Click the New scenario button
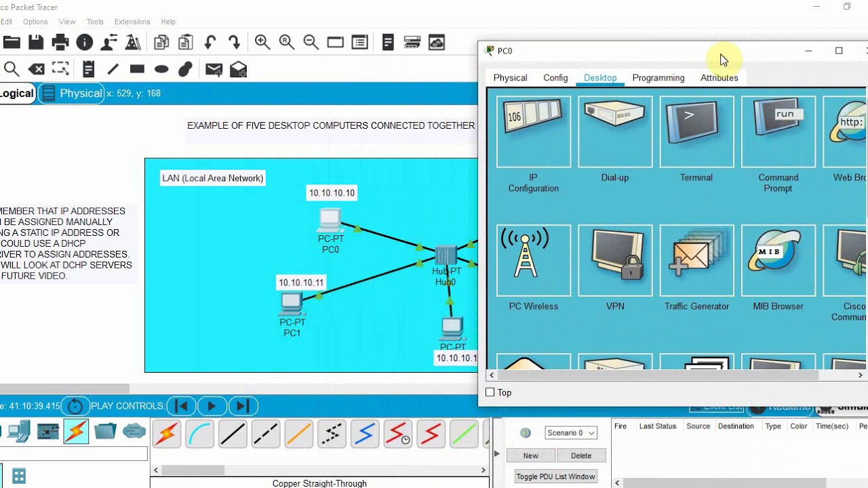Viewport: 868px width, 488px height. [531, 455]
